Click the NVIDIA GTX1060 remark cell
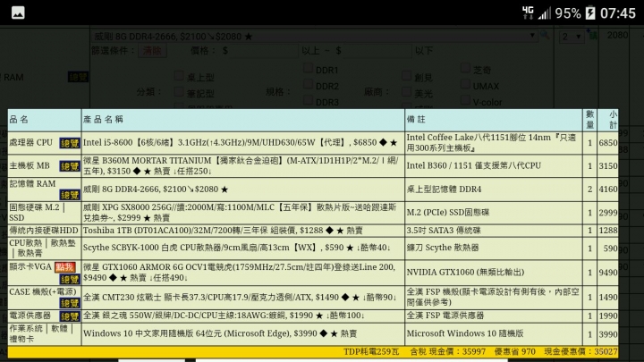 pyautogui.click(x=493, y=273)
